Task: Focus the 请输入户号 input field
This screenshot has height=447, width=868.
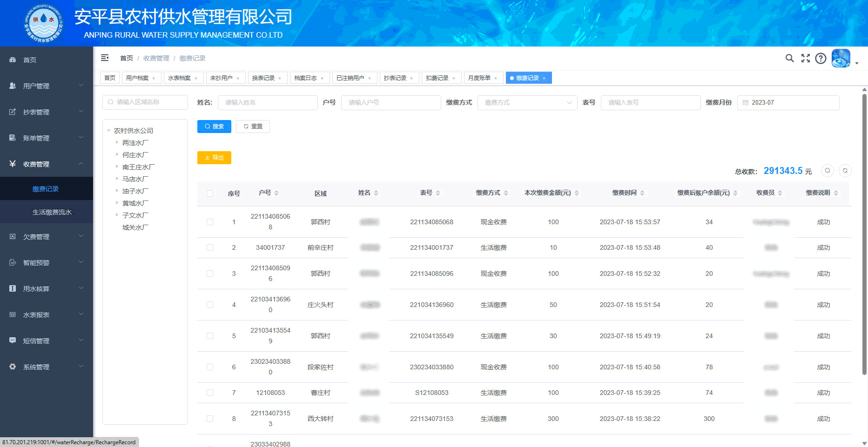Action: [390, 103]
